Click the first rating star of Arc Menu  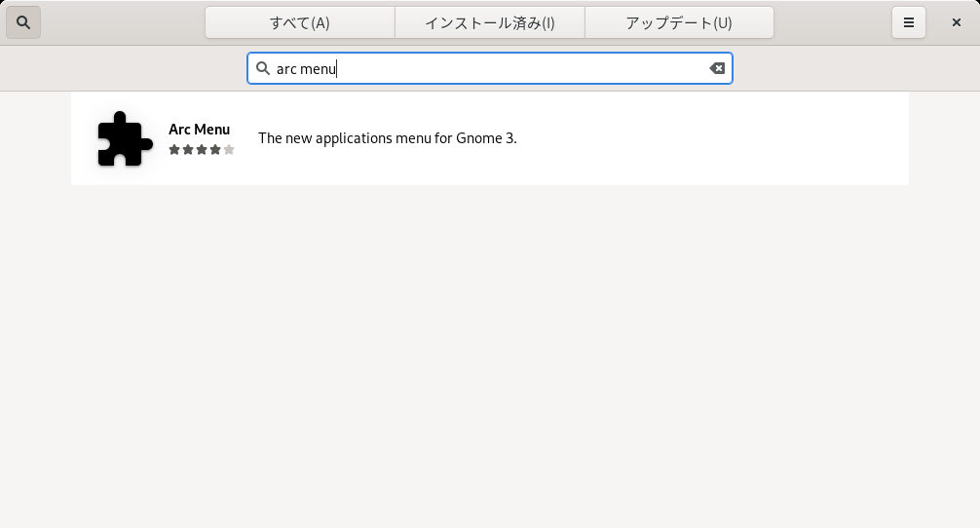174,149
